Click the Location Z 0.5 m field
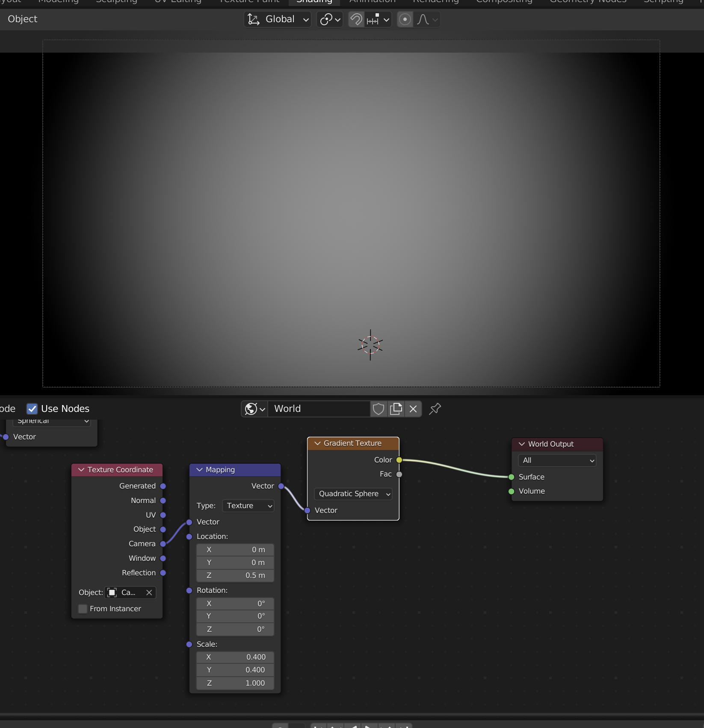 click(x=235, y=575)
